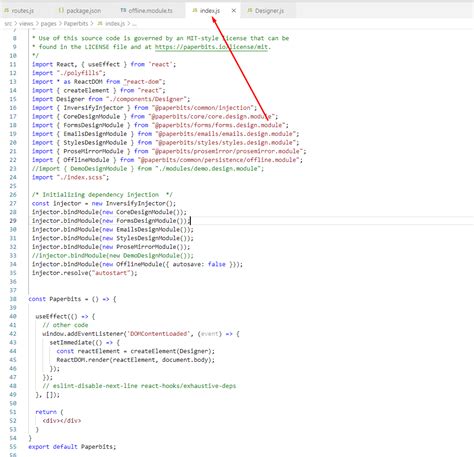This screenshot has height=457, width=474.
Task: Click the JS icon on Designer.js tab
Action: (250, 11)
